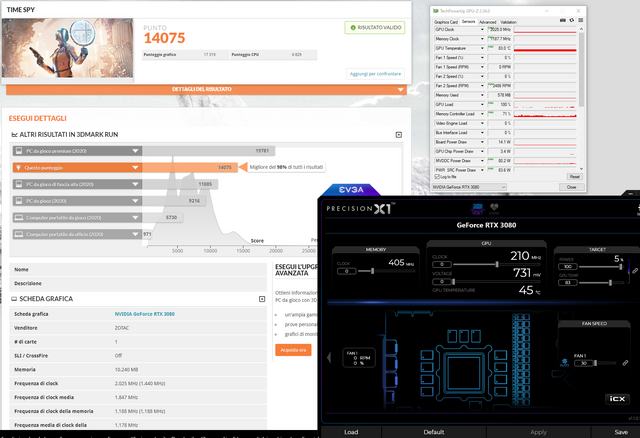Open Board Power Draw sensor dropdown
This screenshot has width=640, height=438.
click(x=482, y=142)
